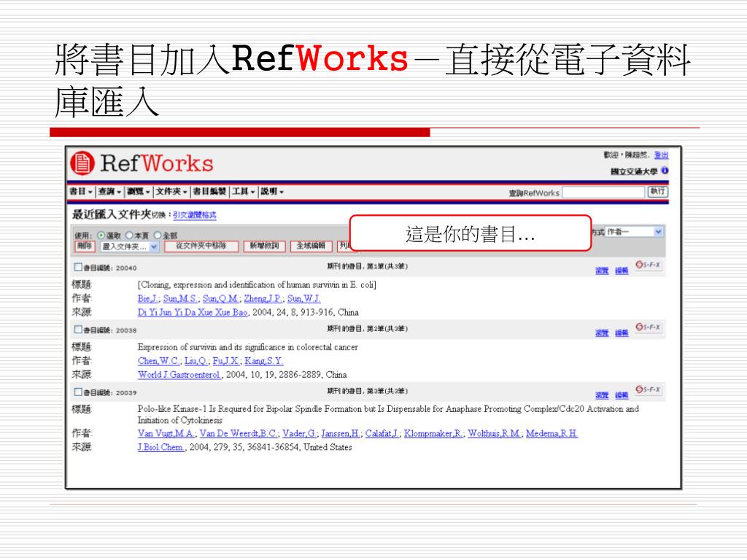Image resolution: width=747 pixels, height=560 pixels.
Task: Click the info icon beside 國立交通大學
Action: (x=665, y=171)
